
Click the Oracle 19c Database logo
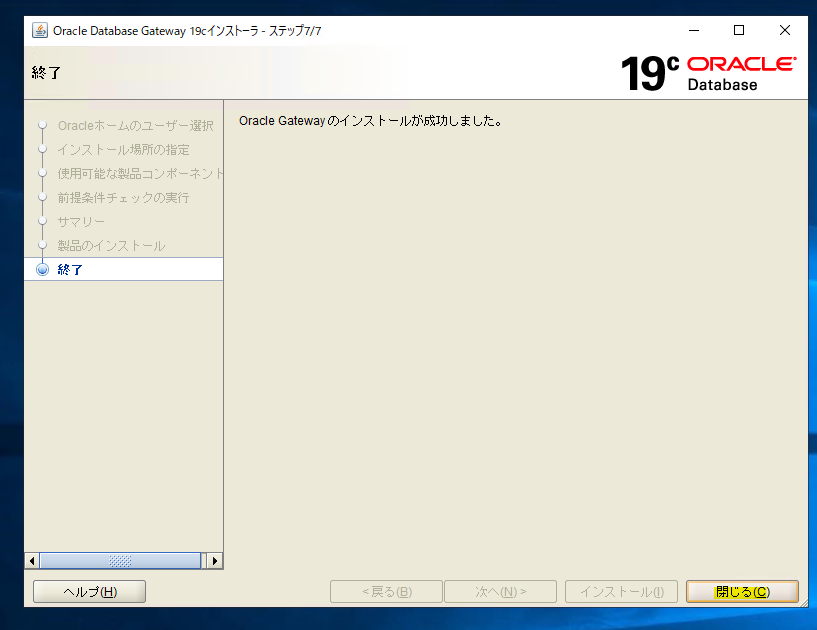709,73
